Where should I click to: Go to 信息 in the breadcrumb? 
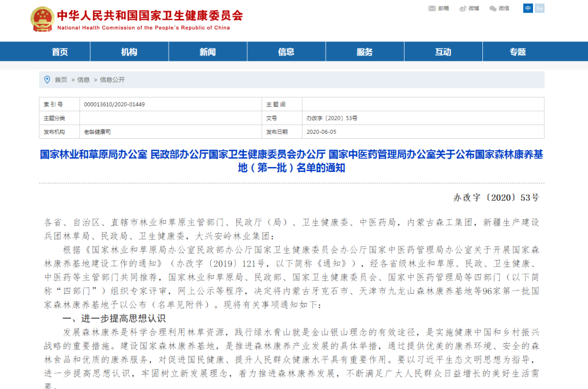click(83, 80)
